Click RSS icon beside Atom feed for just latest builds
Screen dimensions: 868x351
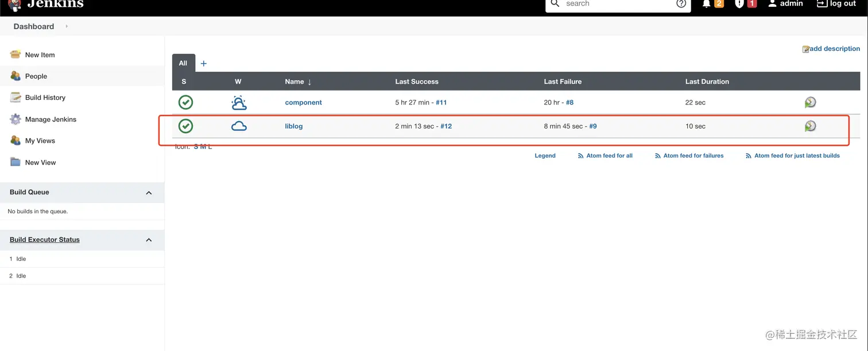click(749, 155)
